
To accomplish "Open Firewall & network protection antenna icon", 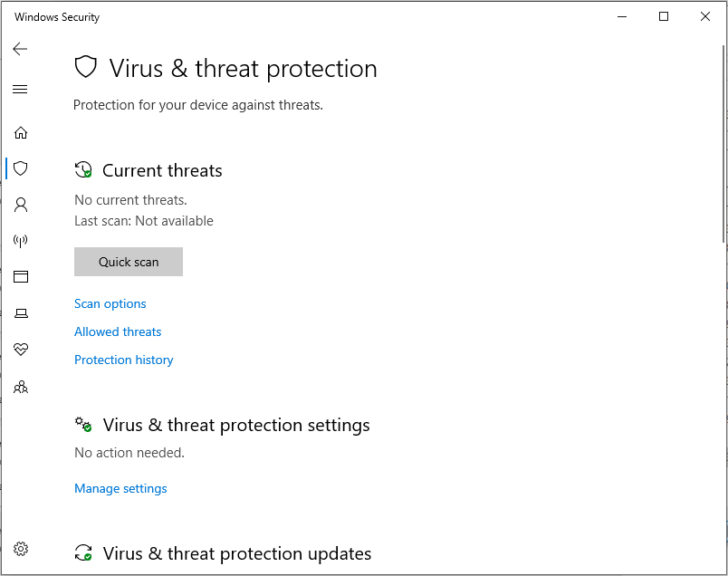I will (21, 241).
